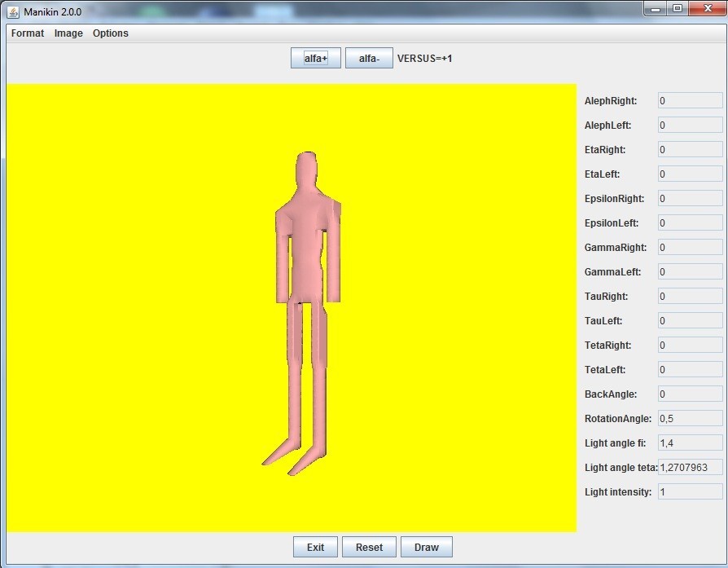Screen dimensions: 728x568
Task: Click the RotationAngle field showing 0,5
Action: (690, 419)
